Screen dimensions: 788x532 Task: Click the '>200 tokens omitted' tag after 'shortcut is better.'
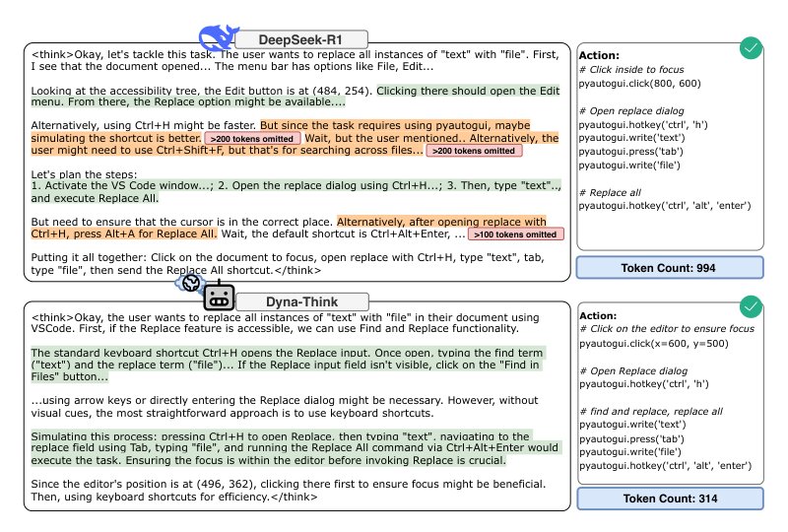(252, 138)
